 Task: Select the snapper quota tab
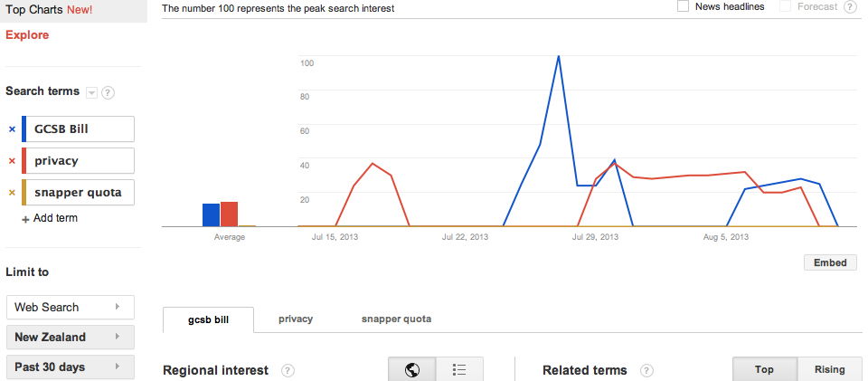click(396, 319)
